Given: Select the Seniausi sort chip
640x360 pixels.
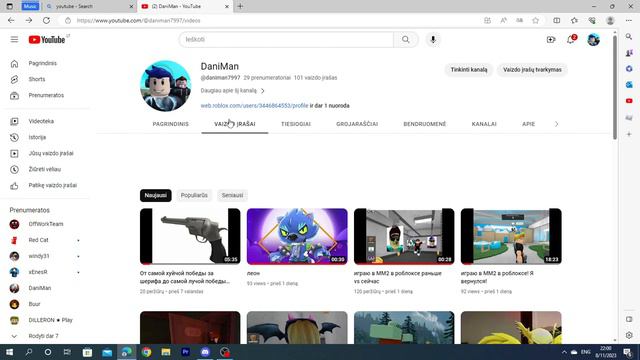Looking at the screenshot, I should tap(232, 196).
